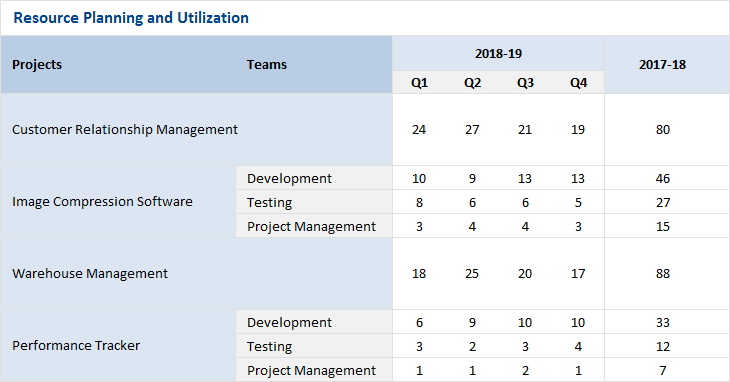The height and width of the screenshot is (382, 730).
Task: Click the Resource Planning and Utilization title
Action: [131, 18]
